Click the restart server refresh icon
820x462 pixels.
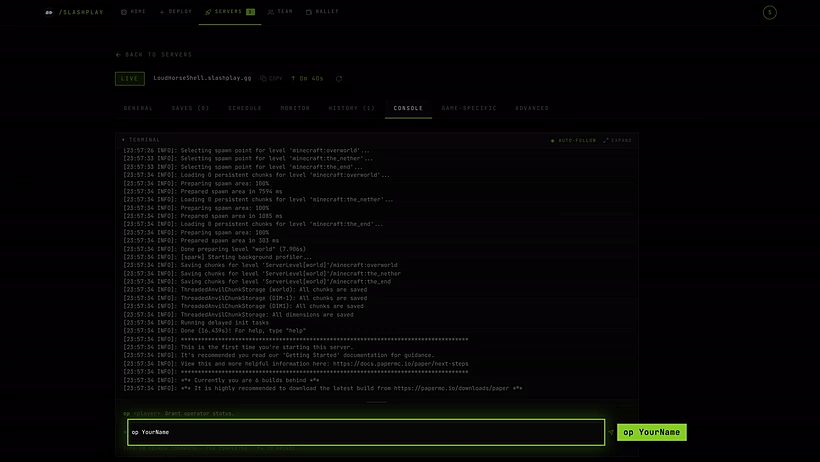point(339,78)
